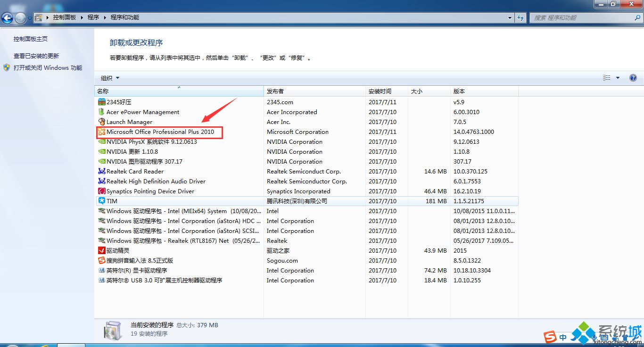The height and width of the screenshot is (347, 644).
Task: Click the address bar refresh button
Action: pyautogui.click(x=520, y=17)
